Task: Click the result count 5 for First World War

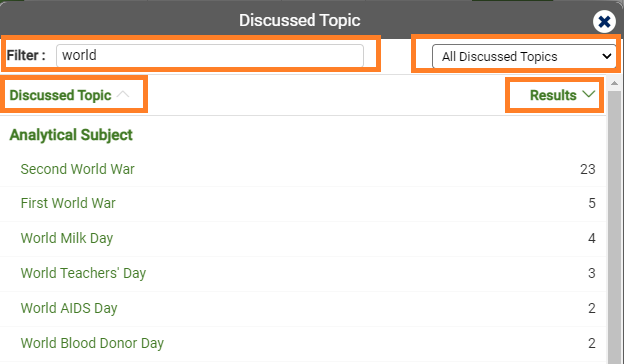Action: pyautogui.click(x=592, y=203)
